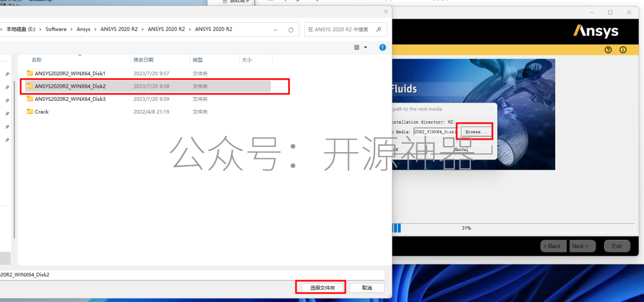Click the Crack folder name
The height and width of the screenshot is (302, 644).
42,112
